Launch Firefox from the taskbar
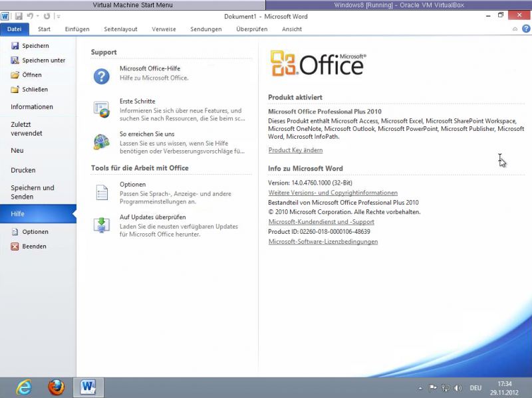 56,387
